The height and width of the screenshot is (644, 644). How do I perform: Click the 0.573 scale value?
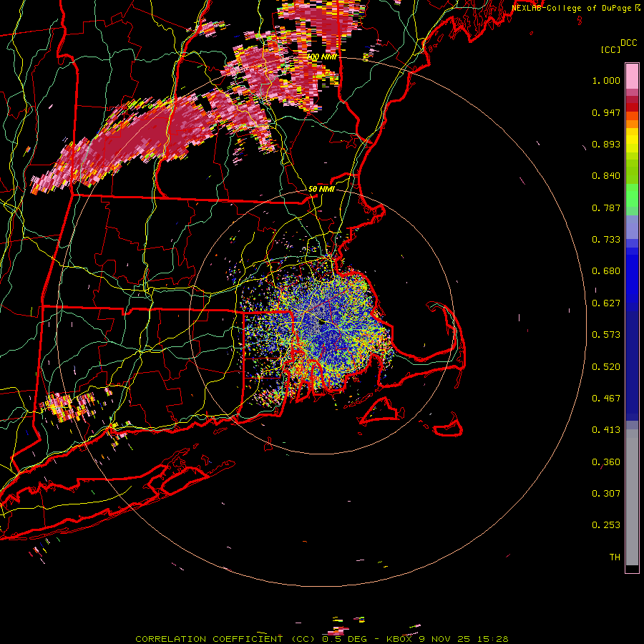click(x=606, y=335)
